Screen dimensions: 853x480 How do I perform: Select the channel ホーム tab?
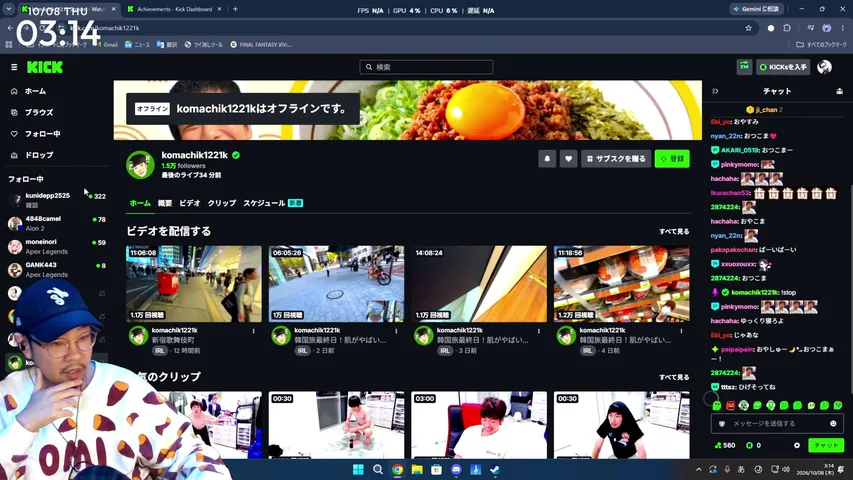pos(140,203)
